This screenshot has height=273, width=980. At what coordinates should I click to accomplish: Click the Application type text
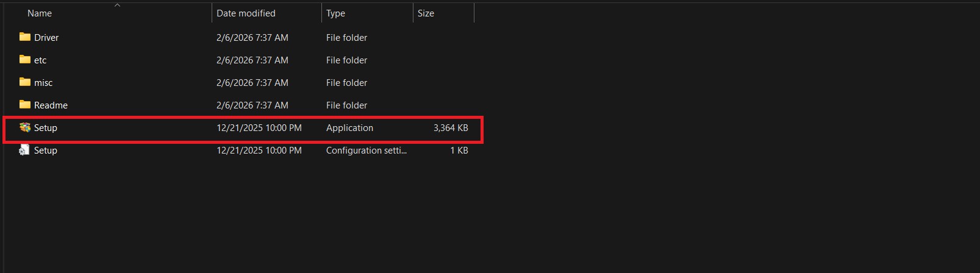(349, 128)
